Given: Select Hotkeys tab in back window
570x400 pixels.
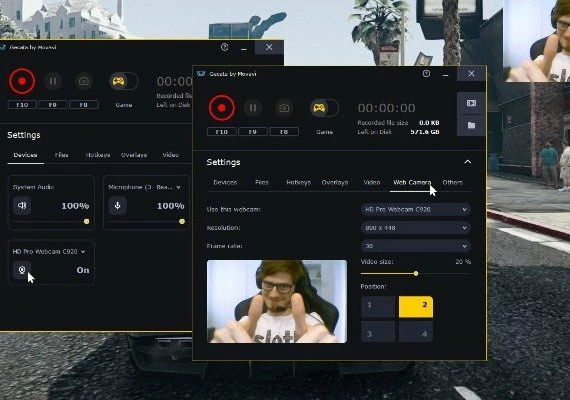Looking at the screenshot, I should pos(98,155).
